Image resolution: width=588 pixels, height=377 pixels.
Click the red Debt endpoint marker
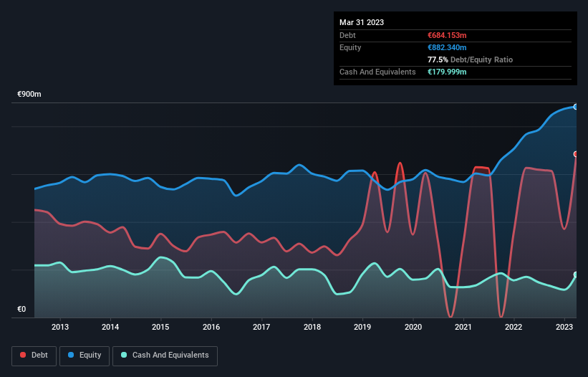pyautogui.click(x=576, y=154)
